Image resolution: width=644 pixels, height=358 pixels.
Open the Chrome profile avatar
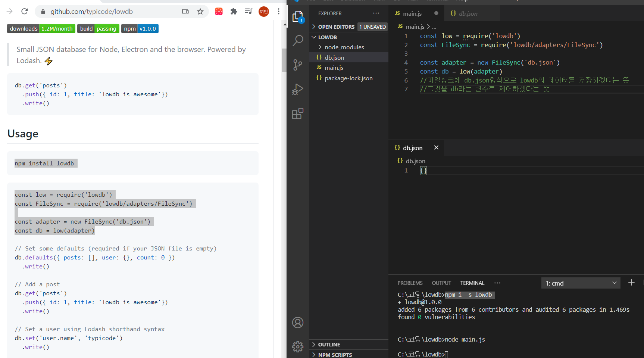264,12
